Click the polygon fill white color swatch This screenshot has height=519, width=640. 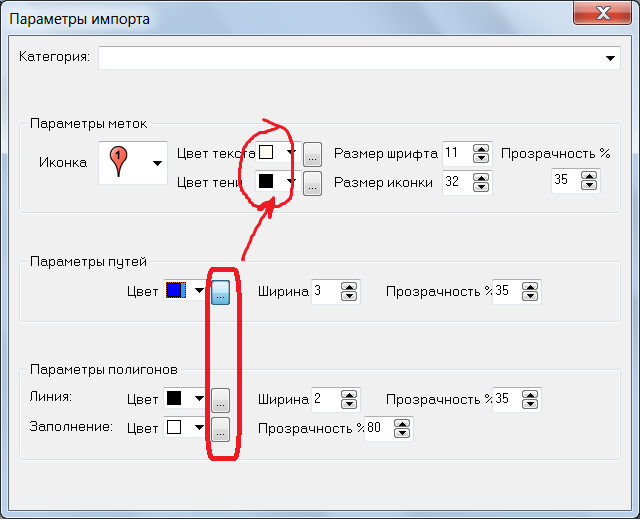[x=176, y=428]
